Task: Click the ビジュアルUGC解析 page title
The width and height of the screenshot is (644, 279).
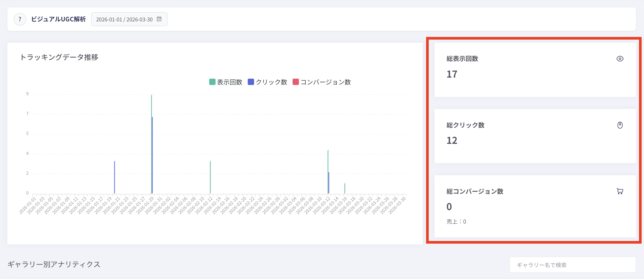Action: pos(59,19)
